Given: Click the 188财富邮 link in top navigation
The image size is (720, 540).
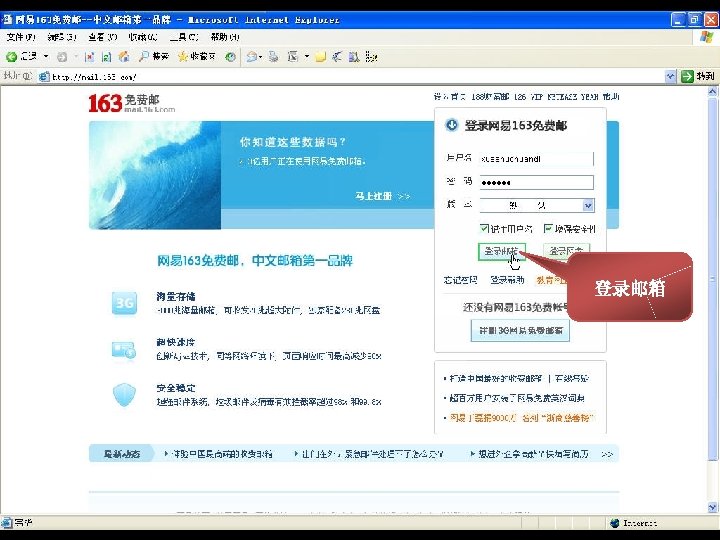Looking at the screenshot, I should coord(490,97).
